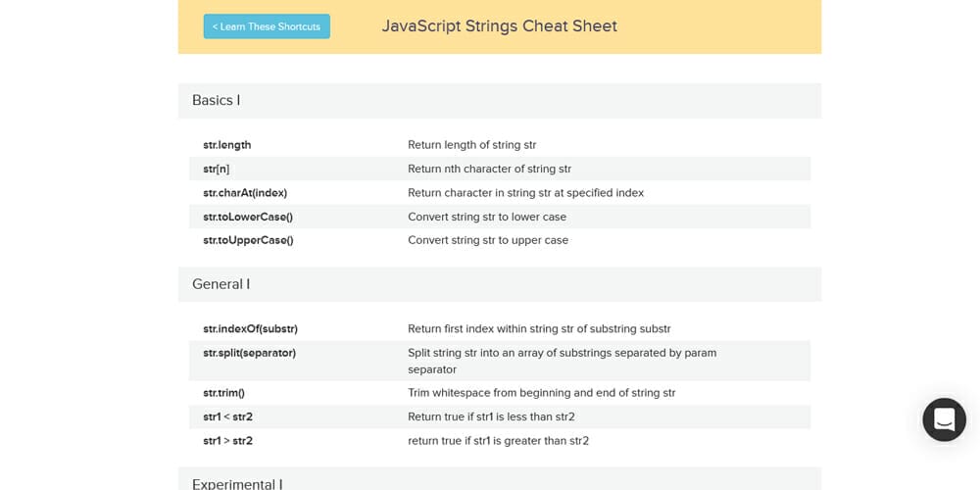This screenshot has width=980, height=490.
Task: Click 'return true if str1 is greater than str2'
Action: (x=498, y=441)
